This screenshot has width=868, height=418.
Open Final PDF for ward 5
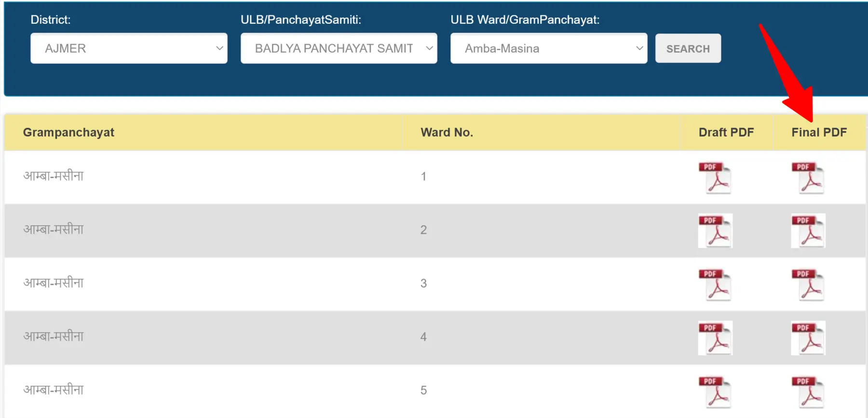tap(808, 391)
